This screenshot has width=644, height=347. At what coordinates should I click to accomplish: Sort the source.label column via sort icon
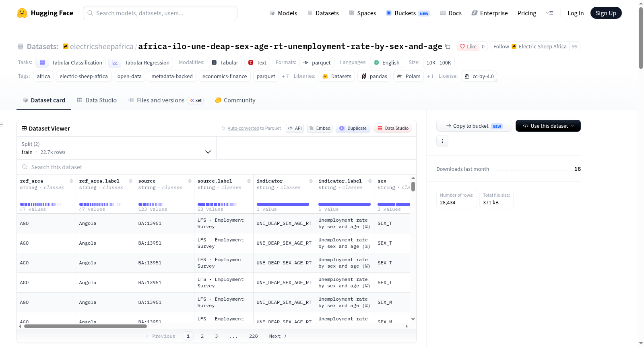pos(249,181)
